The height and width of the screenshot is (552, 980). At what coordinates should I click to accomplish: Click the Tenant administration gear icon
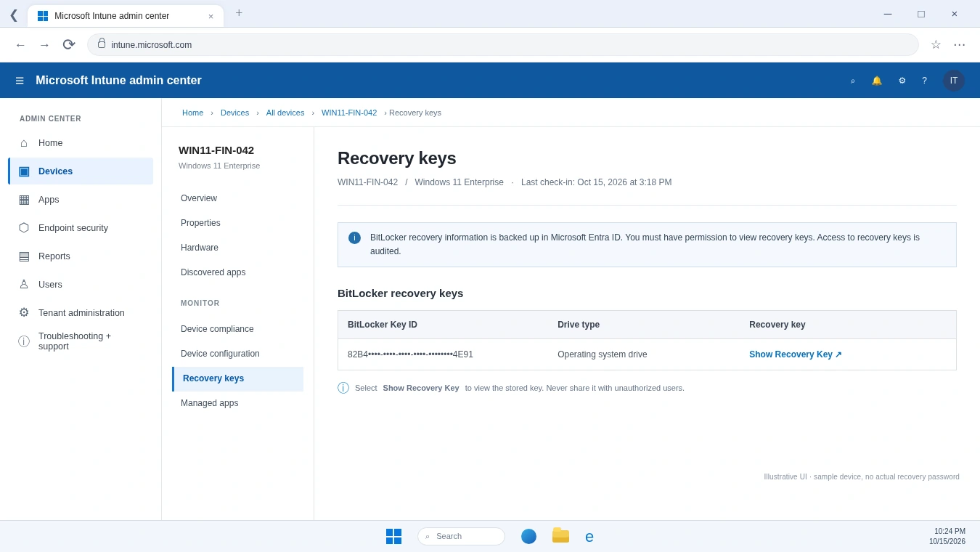[x=24, y=313]
